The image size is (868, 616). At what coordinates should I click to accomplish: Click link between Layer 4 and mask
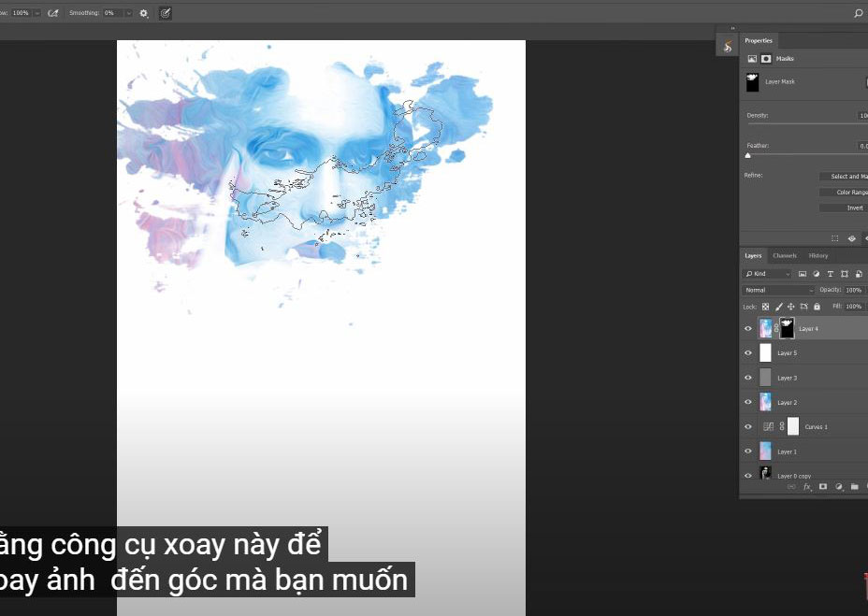click(776, 328)
